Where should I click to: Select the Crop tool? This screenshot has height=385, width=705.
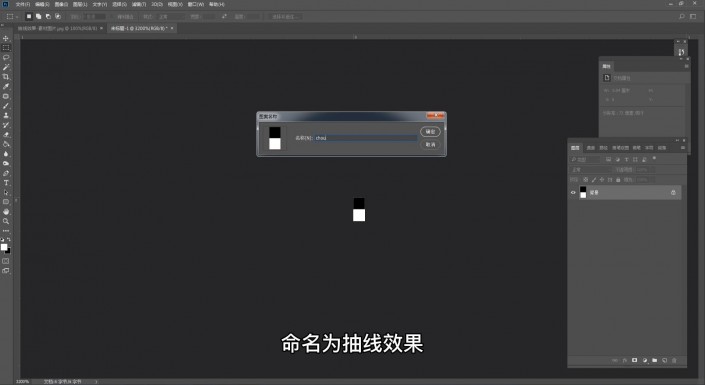[x=6, y=77]
